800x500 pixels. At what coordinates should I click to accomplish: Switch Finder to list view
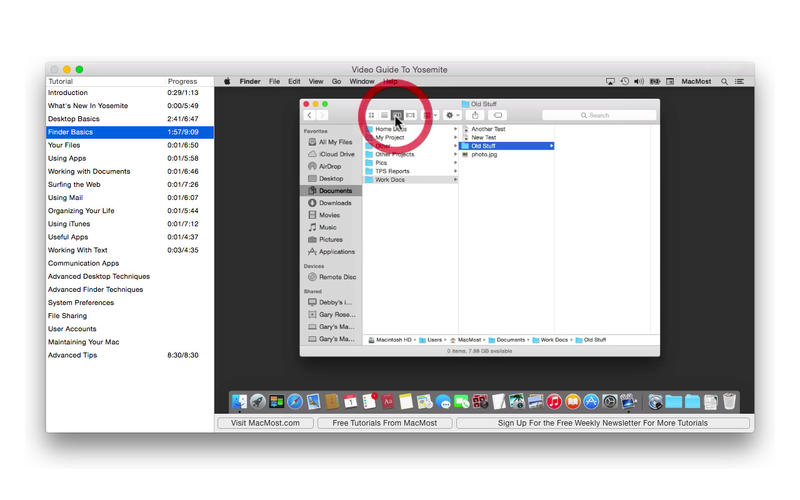click(384, 115)
